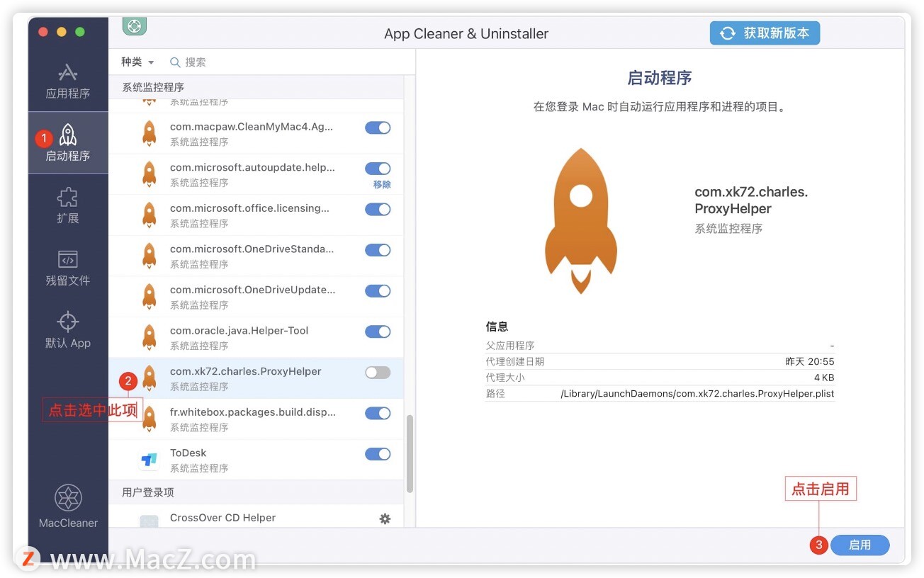Screen dimensions: 924x578
Task: Click 获取新版本 get new version button
Action: pyautogui.click(x=765, y=33)
